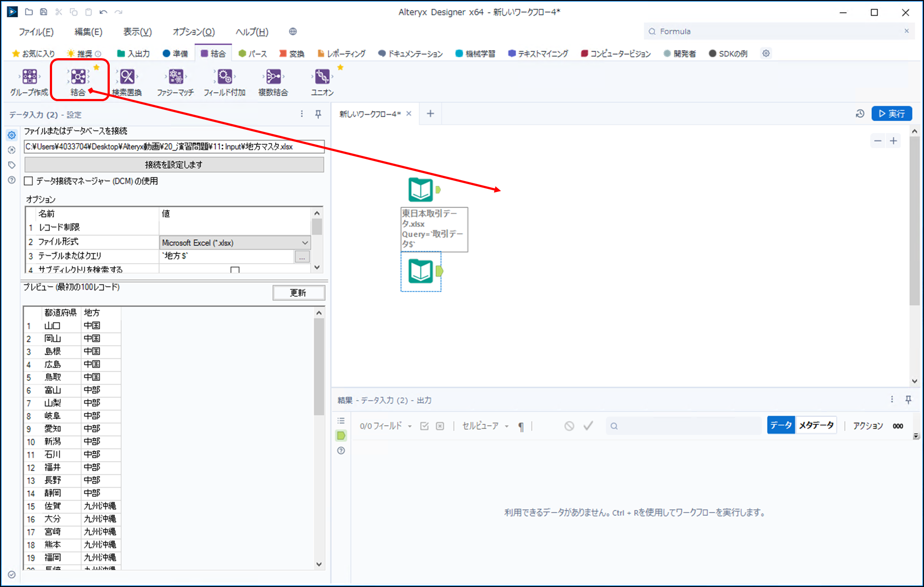The width and height of the screenshot is (924, 587).
Task: Toggle the サブディレクトリを検索する checkbox
Action: [x=235, y=270]
